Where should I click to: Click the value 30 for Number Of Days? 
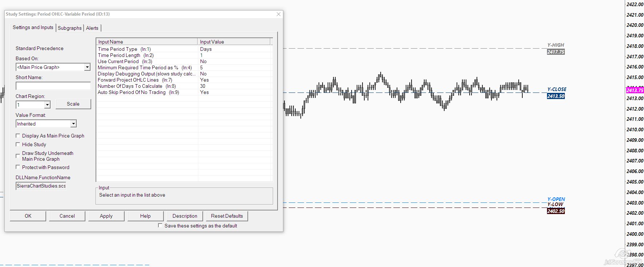pyautogui.click(x=203, y=86)
